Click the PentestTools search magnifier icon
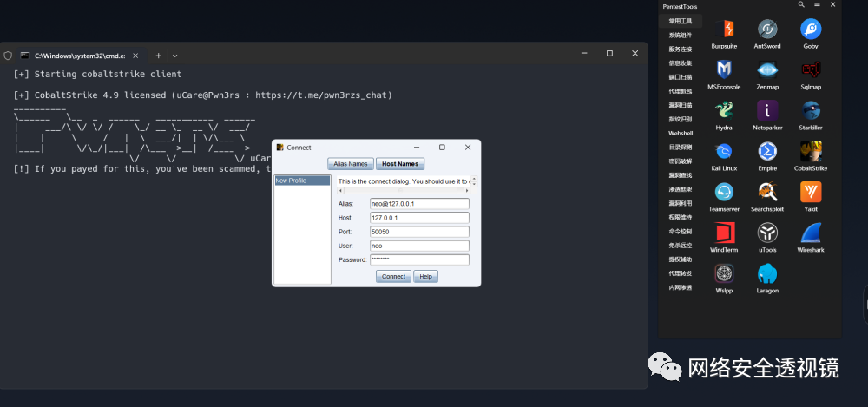868x407 pixels. click(801, 4)
